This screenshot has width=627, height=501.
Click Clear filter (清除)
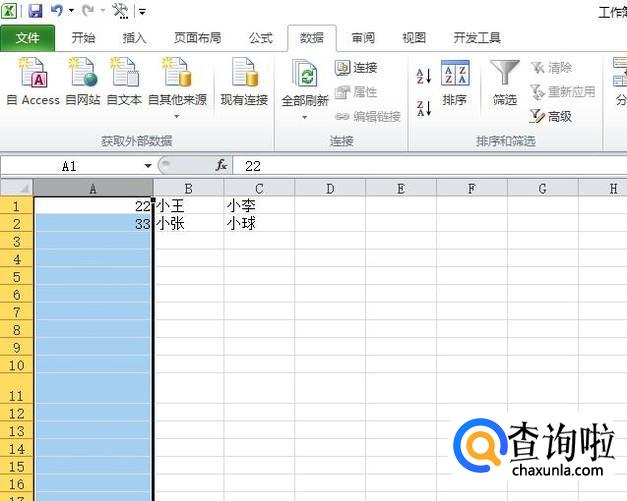tap(551, 68)
